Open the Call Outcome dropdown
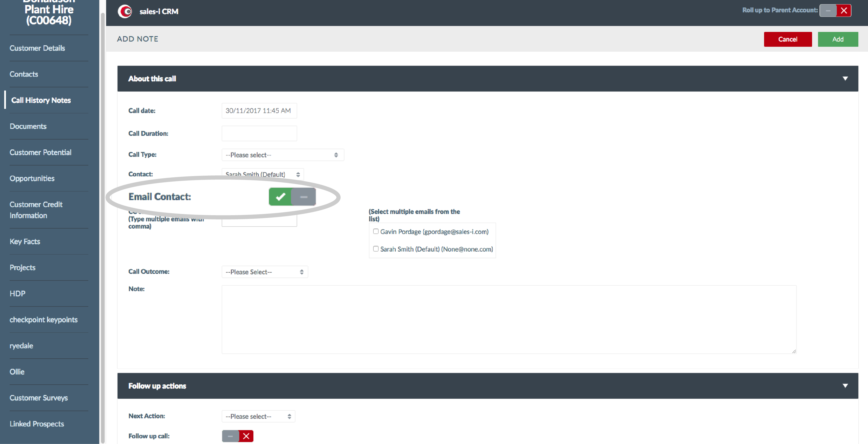 pyautogui.click(x=264, y=271)
